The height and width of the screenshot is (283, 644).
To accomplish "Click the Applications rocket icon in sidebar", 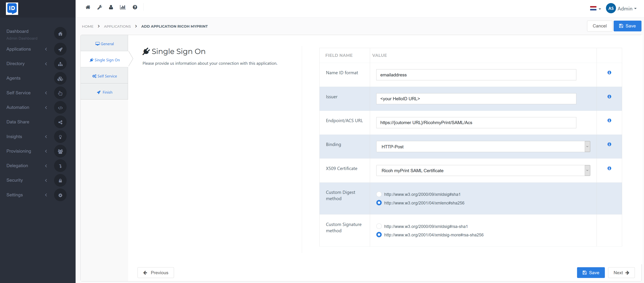I will 60,49.
